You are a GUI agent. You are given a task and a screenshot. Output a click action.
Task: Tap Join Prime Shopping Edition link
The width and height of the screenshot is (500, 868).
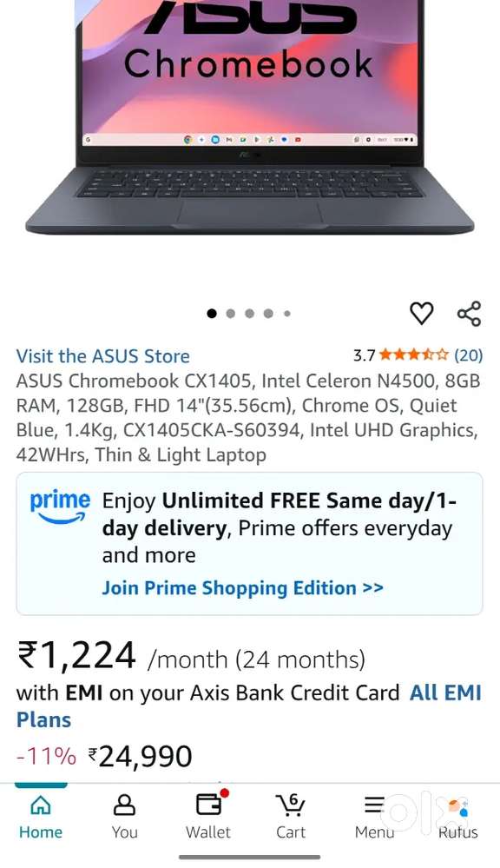pyautogui.click(x=242, y=588)
